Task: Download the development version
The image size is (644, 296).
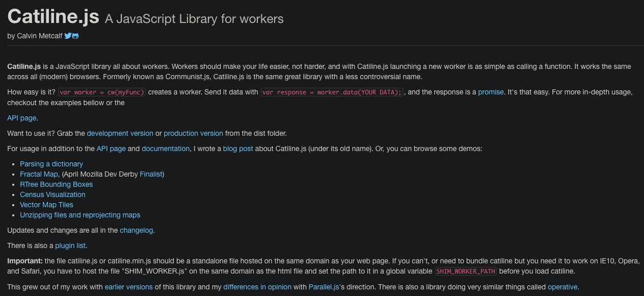Action: point(120,133)
